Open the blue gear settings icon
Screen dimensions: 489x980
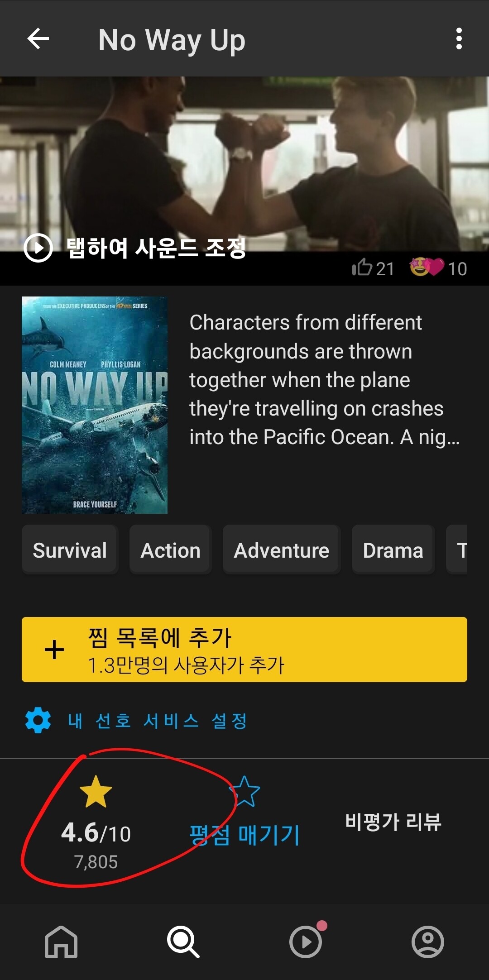(x=38, y=720)
